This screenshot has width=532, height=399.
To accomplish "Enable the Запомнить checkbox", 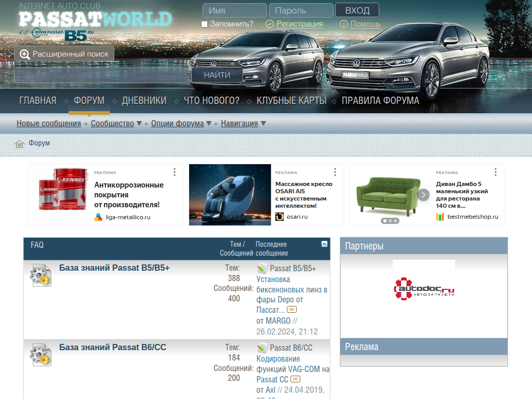I will pos(204,24).
